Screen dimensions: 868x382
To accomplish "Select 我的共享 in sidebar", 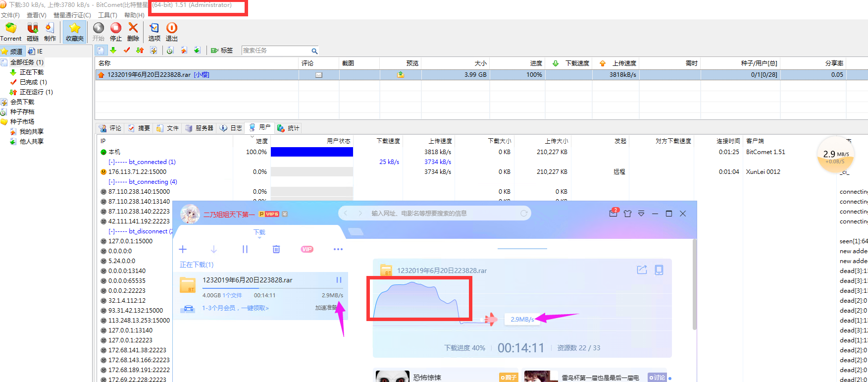I will [x=31, y=132].
